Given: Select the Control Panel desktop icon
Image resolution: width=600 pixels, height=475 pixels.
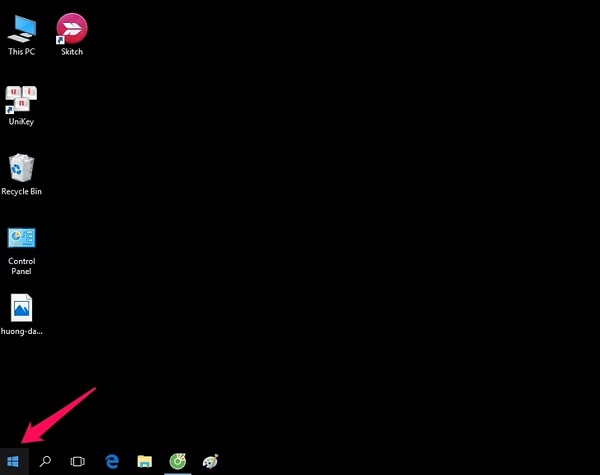Looking at the screenshot, I should 21,238.
